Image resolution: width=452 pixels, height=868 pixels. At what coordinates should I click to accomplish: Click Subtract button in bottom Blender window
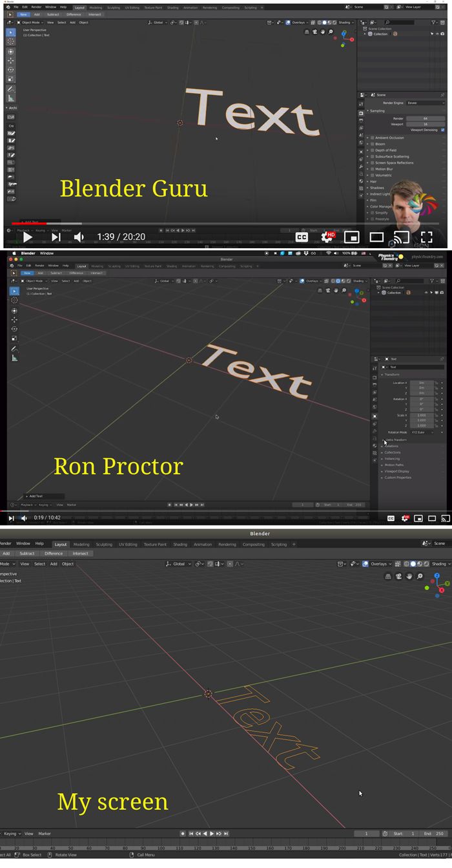27,553
